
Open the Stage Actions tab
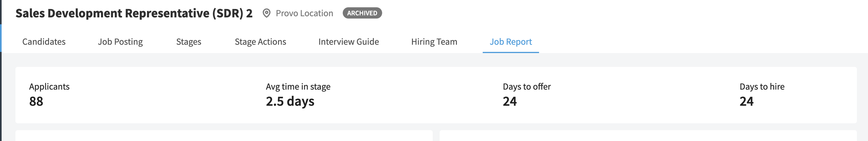point(260,41)
